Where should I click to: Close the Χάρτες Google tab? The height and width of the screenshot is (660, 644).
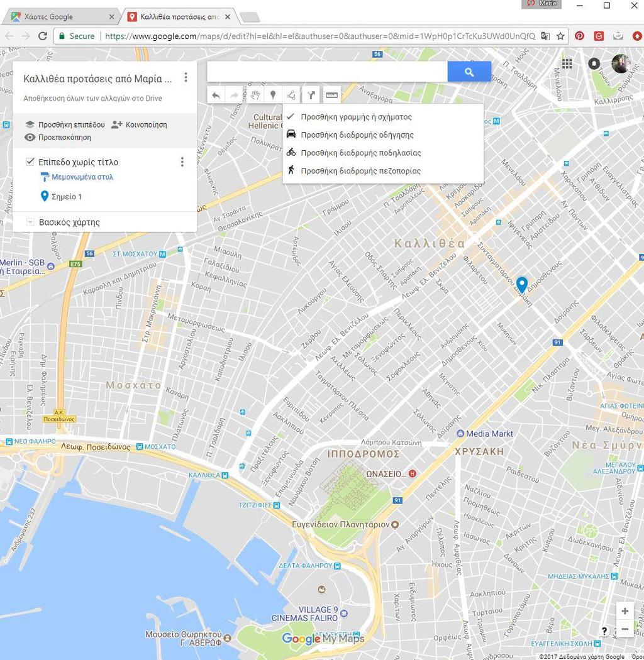pos(111,17)
